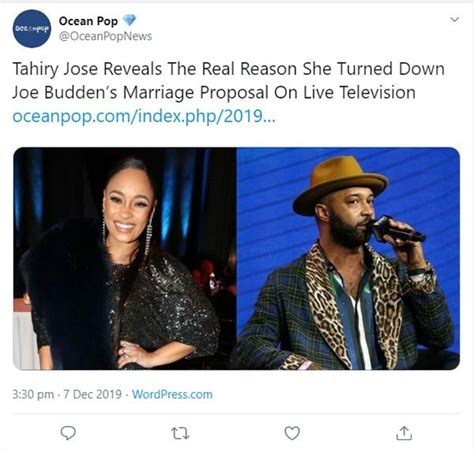
Task: Follow the WordPress.com source link
Action: 172,394
